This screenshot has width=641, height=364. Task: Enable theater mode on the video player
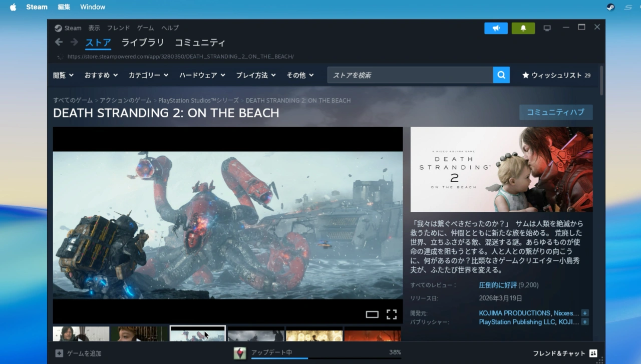pos(372,314)
